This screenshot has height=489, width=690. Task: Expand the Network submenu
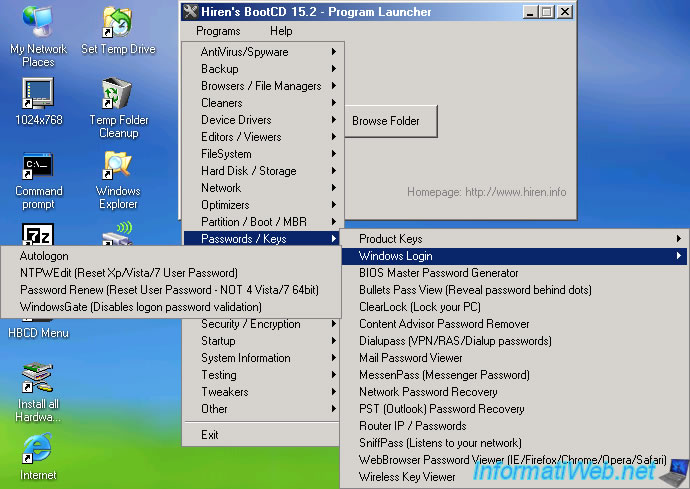262,188
